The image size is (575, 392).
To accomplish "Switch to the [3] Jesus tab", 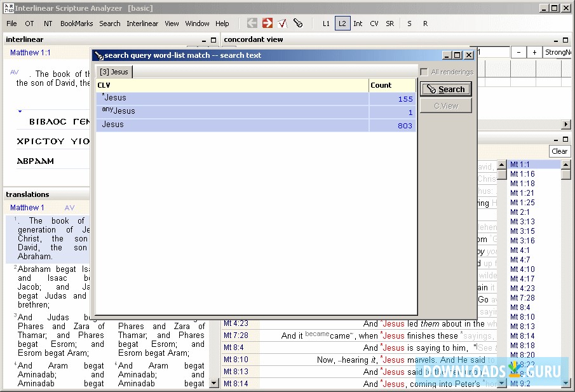I will 113,72.
